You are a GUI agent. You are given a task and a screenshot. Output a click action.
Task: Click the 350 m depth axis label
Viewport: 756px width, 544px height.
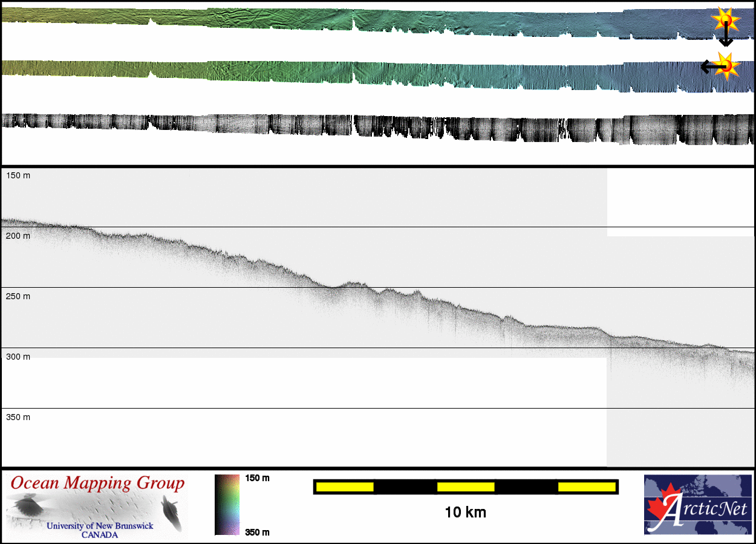pos(18,417)
